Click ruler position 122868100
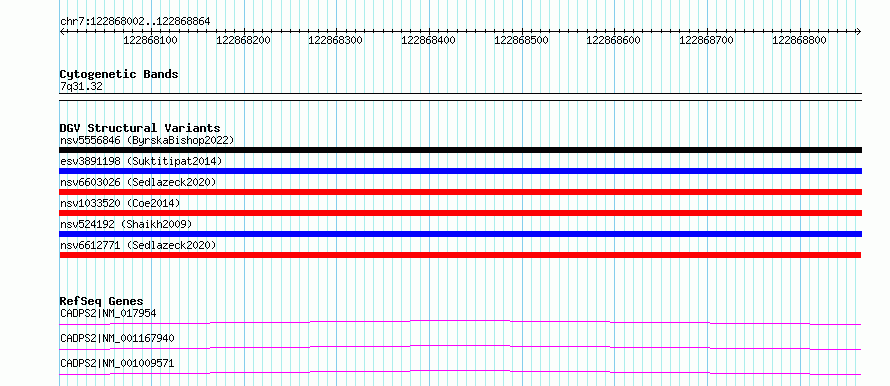890x386 pixels. [x=150, y=40]
